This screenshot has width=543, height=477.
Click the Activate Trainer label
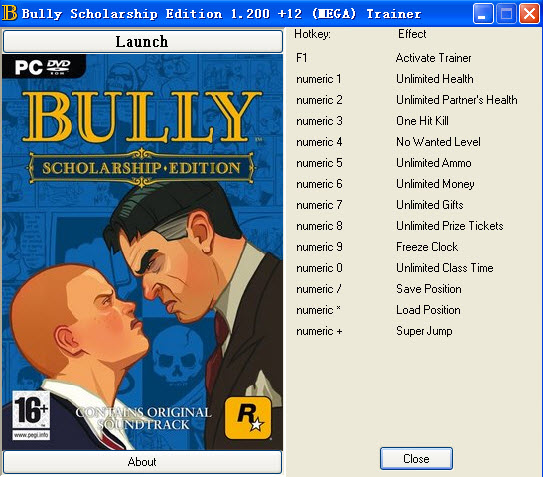[x=434, y=58]
